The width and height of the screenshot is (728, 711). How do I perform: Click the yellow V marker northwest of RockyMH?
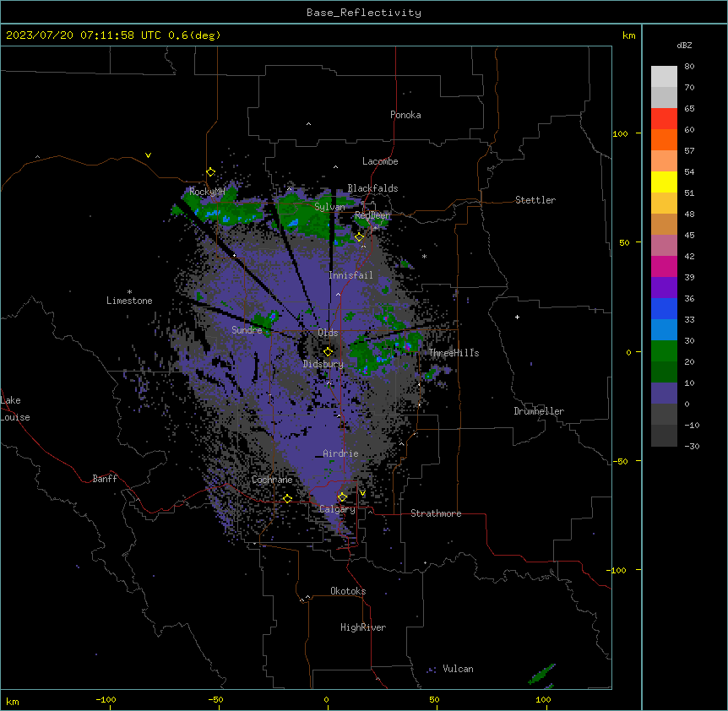pos(148,155)
